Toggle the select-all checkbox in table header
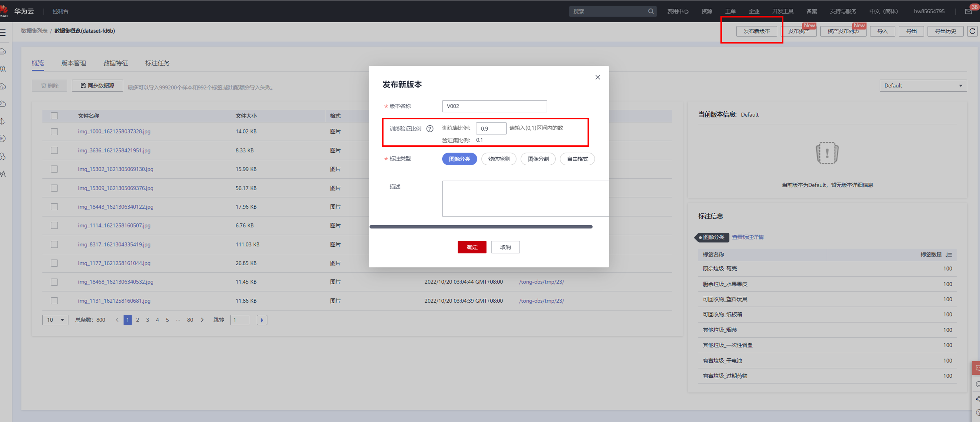The image size is (980, 422). [x=54, y=116]
